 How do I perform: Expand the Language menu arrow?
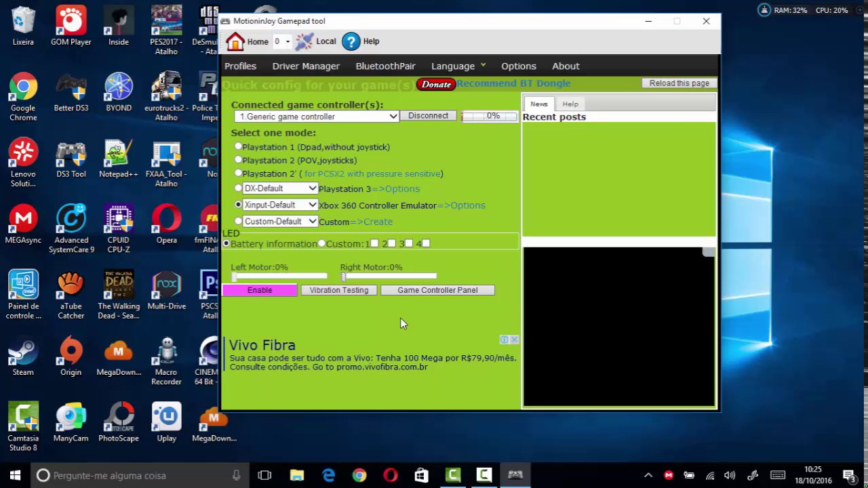483,65
